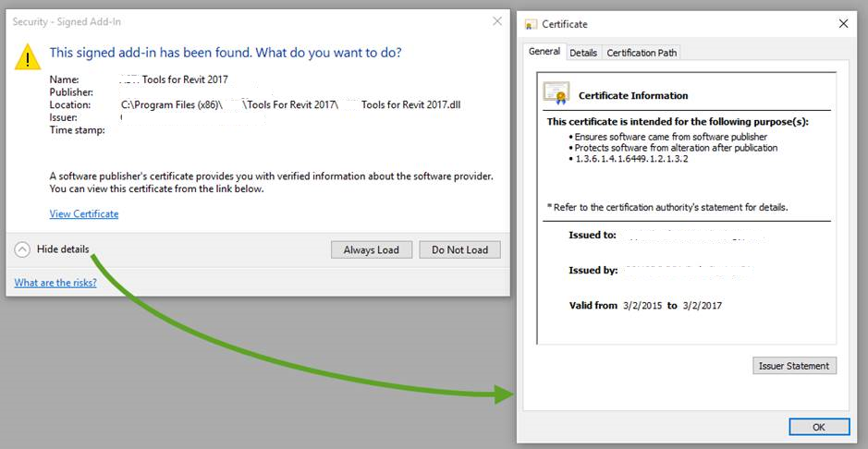This screenshot has height=449, width=868.
Task: Click the Valid from 3/2/2015 date
Action: pos(642,305)
